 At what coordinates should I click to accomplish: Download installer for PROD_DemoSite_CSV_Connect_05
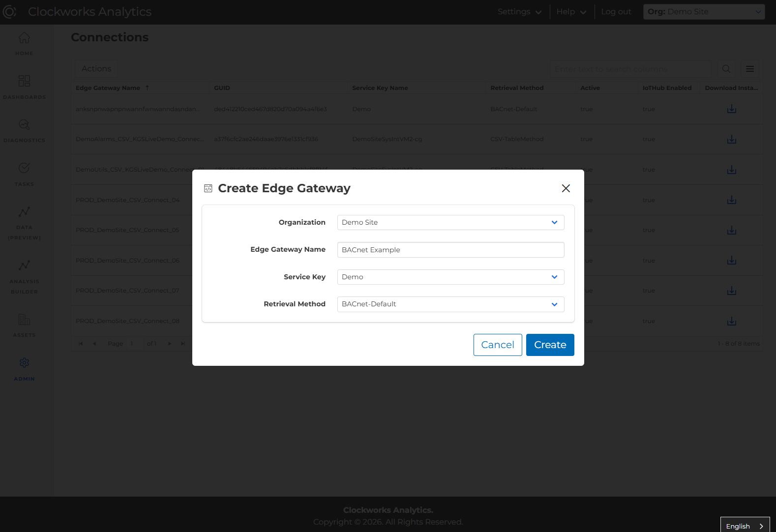(x=732, y=230)
